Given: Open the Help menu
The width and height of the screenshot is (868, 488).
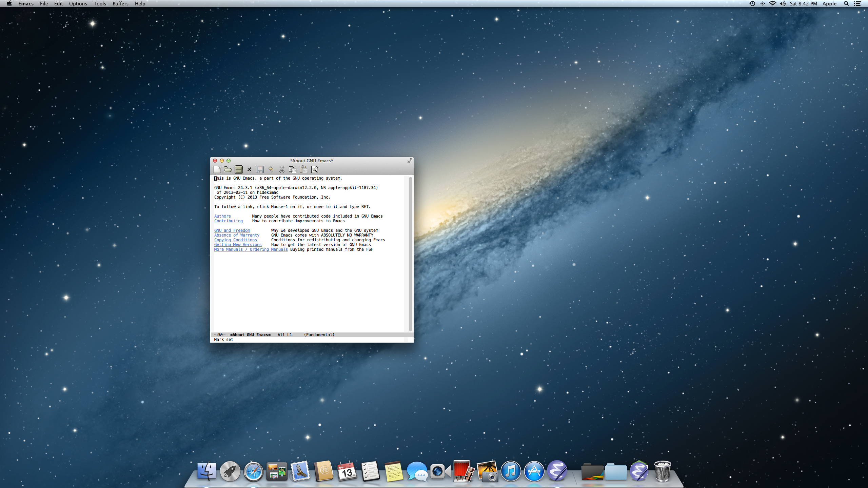Looking at the screenshot, I should click(x=140, y=4).
